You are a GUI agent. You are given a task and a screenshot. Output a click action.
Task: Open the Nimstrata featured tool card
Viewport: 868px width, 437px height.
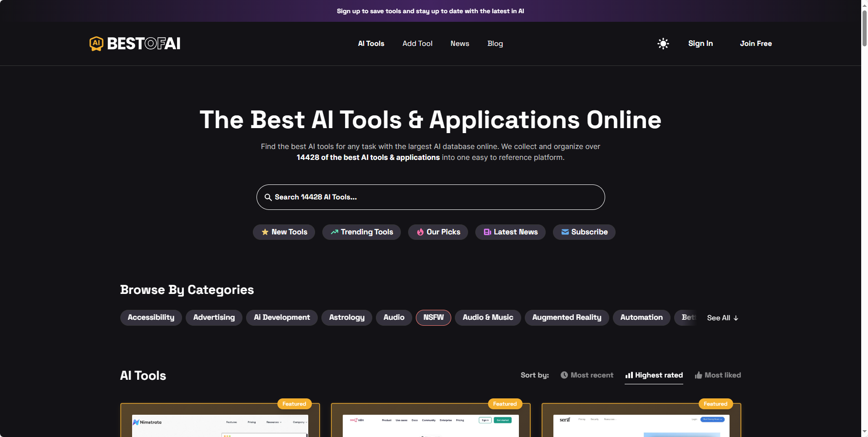(220, 420)
